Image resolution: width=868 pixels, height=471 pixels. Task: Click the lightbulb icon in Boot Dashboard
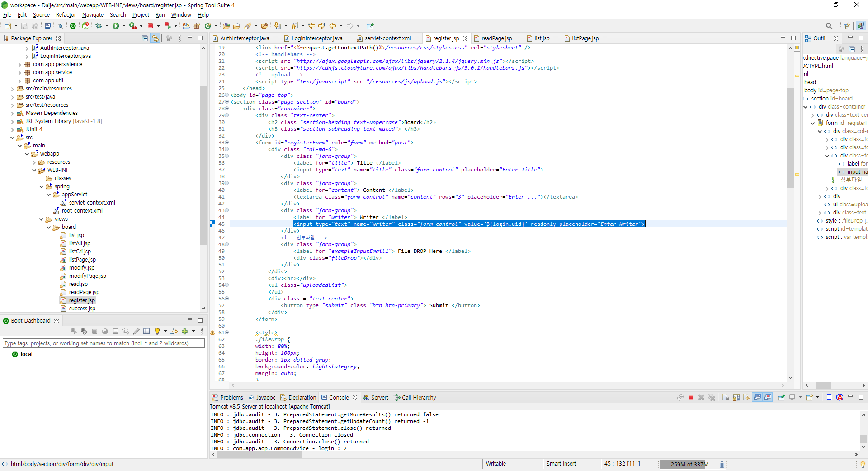157,332
